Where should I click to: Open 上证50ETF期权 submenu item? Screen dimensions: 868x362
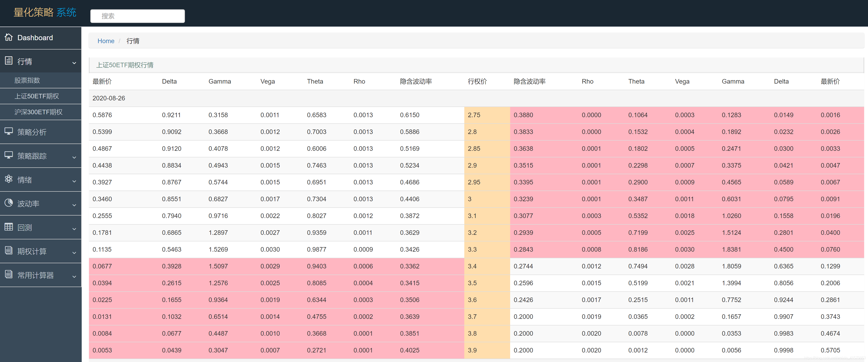point(37,96)
